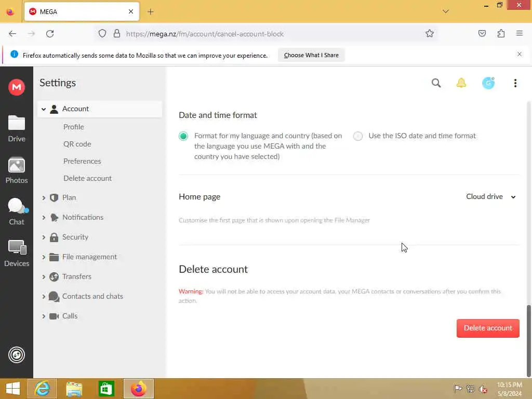Click the taskbar clock and date

(510, 389)
